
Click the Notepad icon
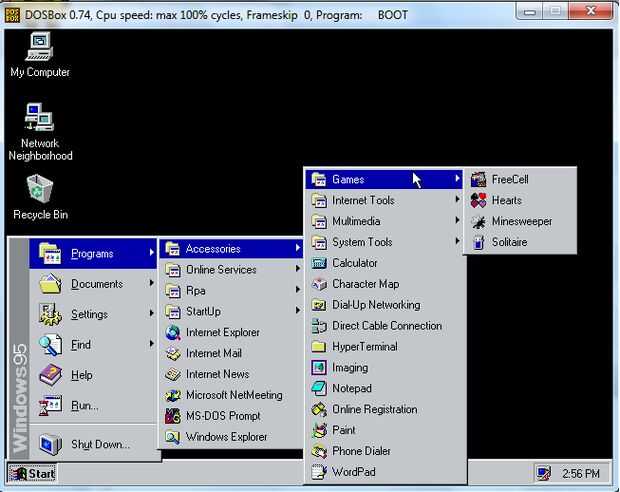(319, 388)
